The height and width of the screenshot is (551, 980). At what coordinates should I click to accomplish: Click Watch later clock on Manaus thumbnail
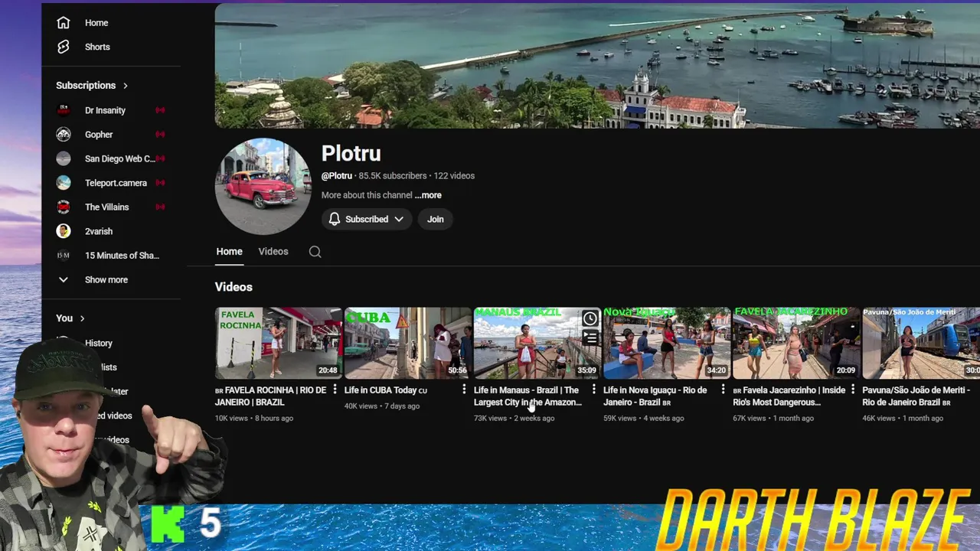pos(590,318)
